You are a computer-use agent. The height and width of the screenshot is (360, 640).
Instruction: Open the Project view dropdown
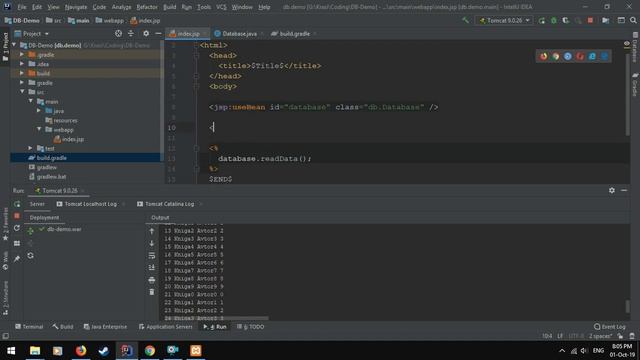(32, 33)
